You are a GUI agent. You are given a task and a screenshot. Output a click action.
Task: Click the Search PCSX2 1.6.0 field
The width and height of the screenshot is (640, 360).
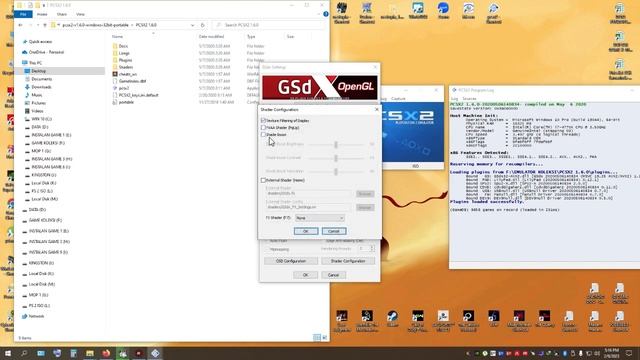pos(269,25)
